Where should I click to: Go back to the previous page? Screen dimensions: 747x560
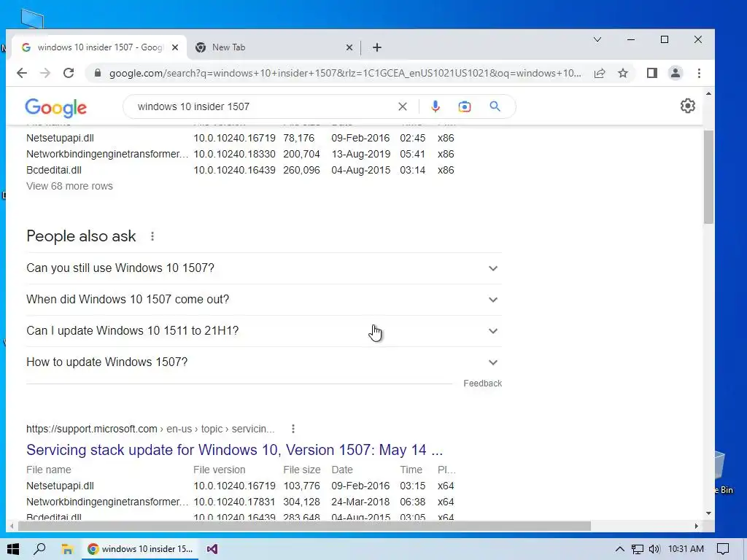pos(22,73)
